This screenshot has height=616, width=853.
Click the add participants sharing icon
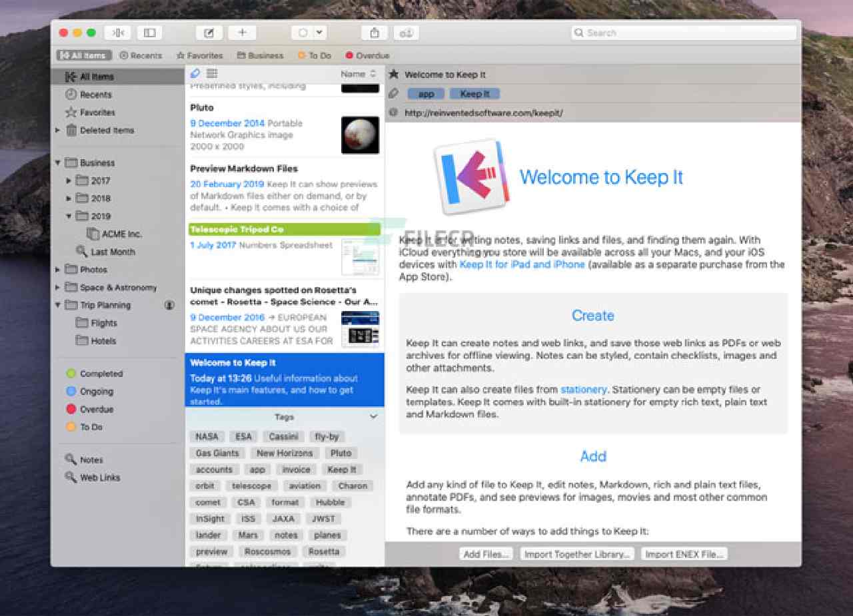point(407,33)
